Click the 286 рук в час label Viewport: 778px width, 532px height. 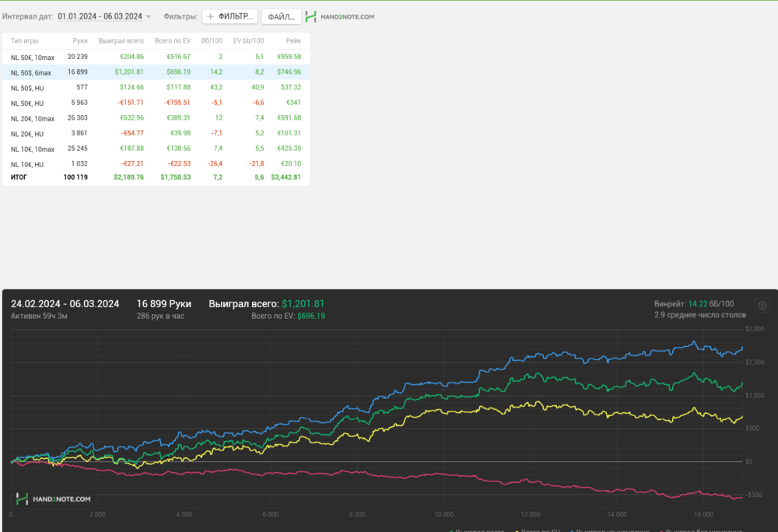point(160,316)
